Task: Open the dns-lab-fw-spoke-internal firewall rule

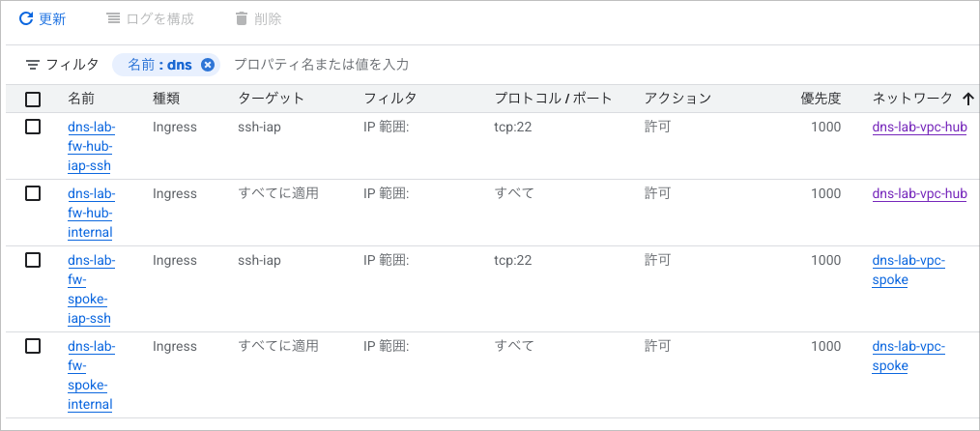Action: coord(90,375)
